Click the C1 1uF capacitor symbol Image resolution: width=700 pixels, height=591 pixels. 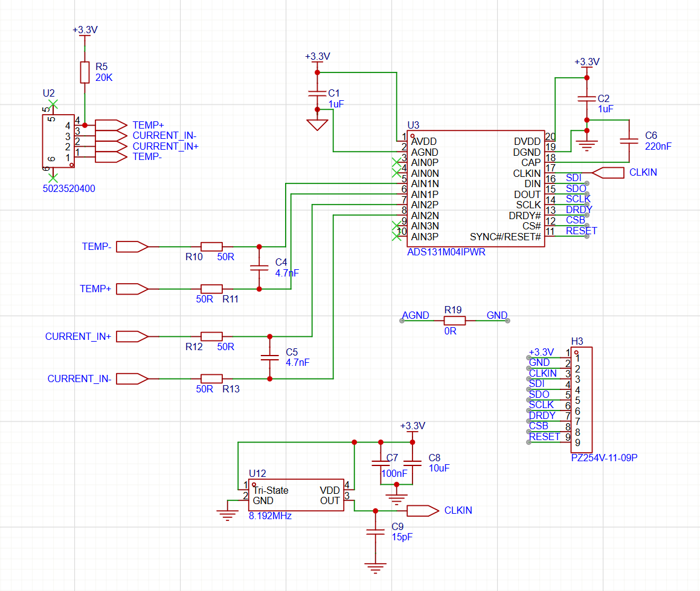[x=318, y=94]
